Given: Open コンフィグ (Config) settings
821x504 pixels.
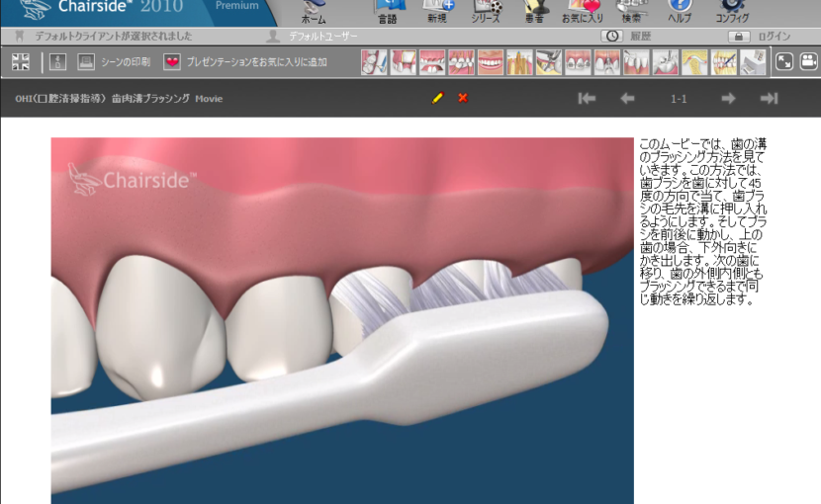Looking at the screenshot, I should point(732,12).
